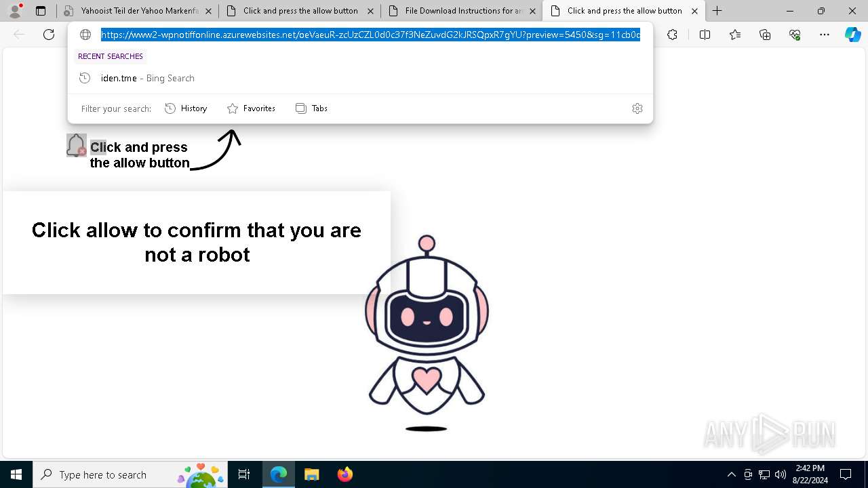
Task: Go back with the back arrow
Action: click(x=19, y=35)
